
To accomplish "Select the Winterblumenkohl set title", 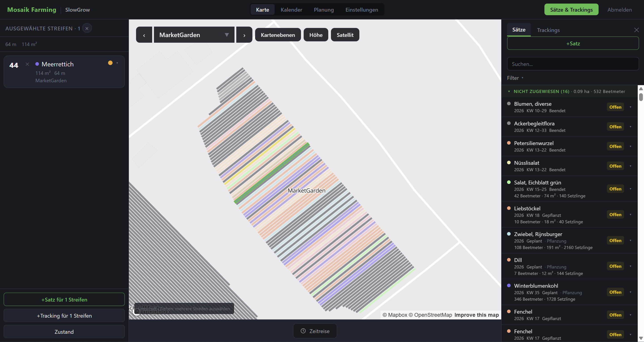I will coord(536,286).
